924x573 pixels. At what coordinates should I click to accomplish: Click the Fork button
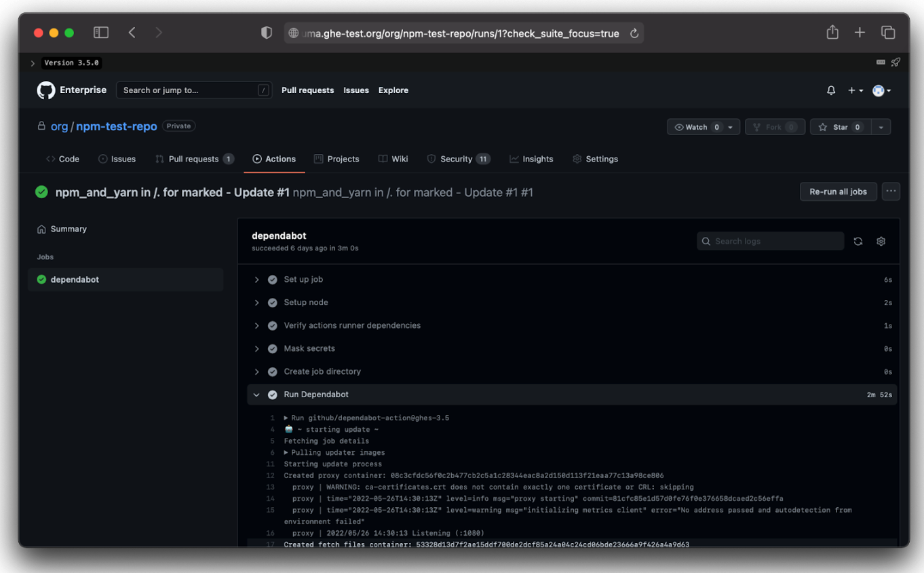tap(775, 127)
